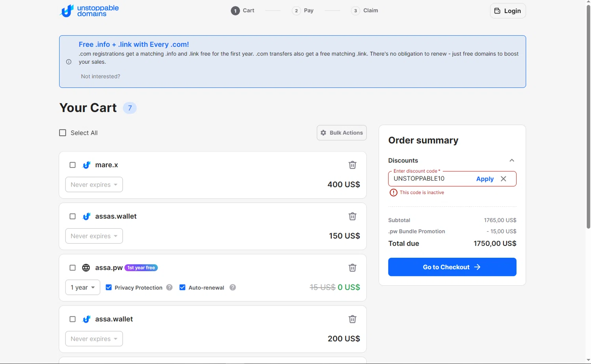591x364 pixels.
Task: Click the - 15,00 US$ discount amount
Action: click(x=501, y=231)
